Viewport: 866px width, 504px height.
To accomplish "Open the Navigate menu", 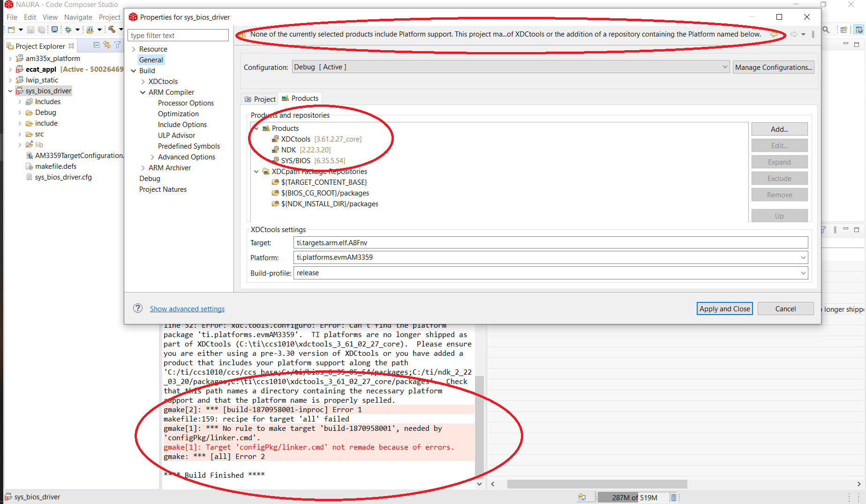I will click(78, 17).
